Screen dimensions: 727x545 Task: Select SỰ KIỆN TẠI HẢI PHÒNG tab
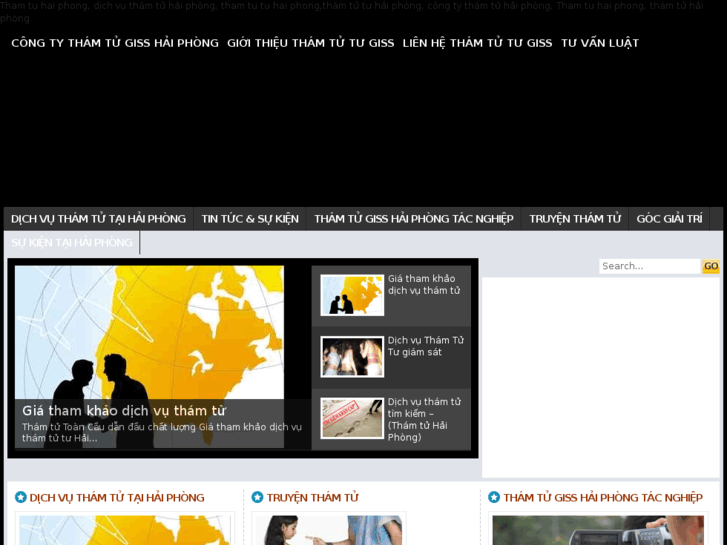(x=72, y=243)
